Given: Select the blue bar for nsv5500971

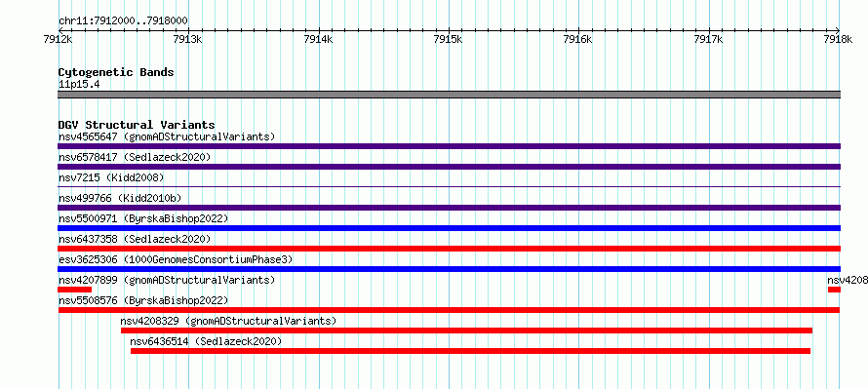Looking at the screenshot, I should pyautogui.click(x=449, y=228).
